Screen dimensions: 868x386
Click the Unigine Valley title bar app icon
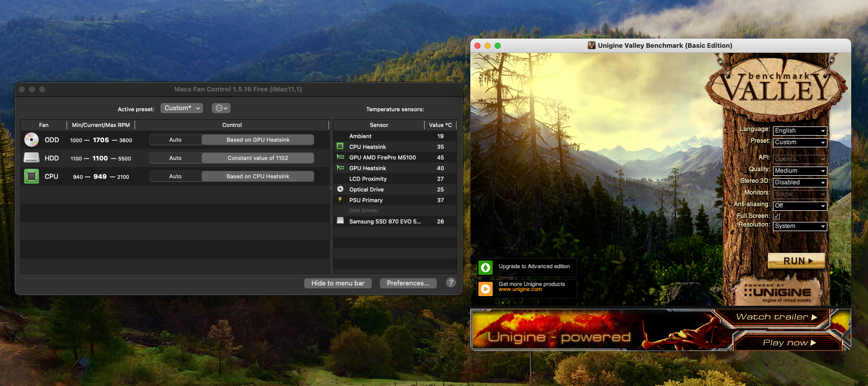pyautogui.click(x=592, y=45)
